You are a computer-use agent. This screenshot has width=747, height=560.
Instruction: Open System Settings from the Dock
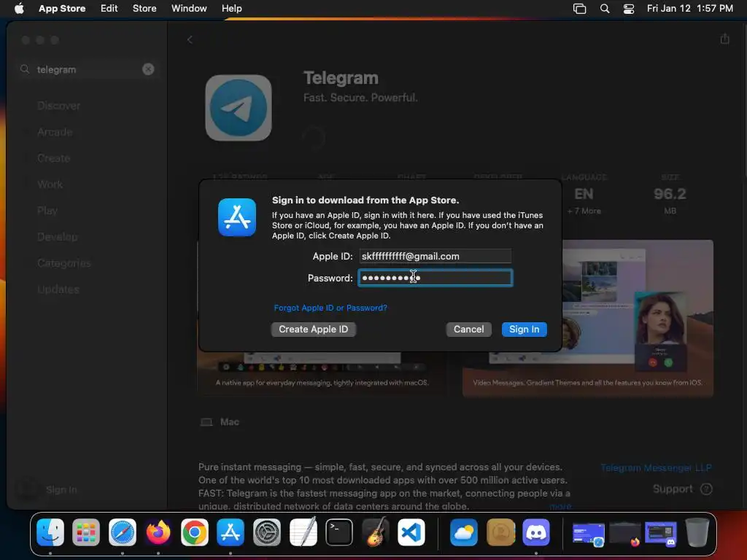pos(267,532)
